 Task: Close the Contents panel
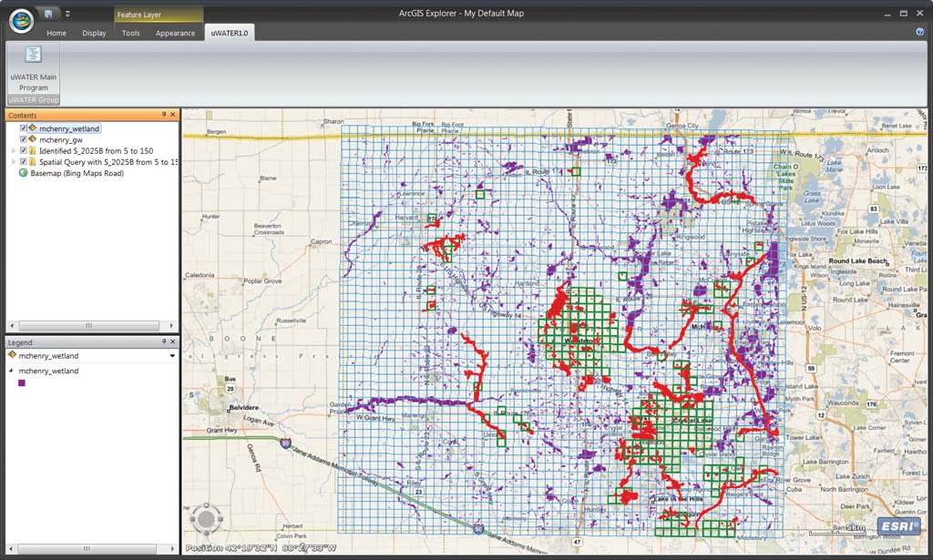coord(173,114)
